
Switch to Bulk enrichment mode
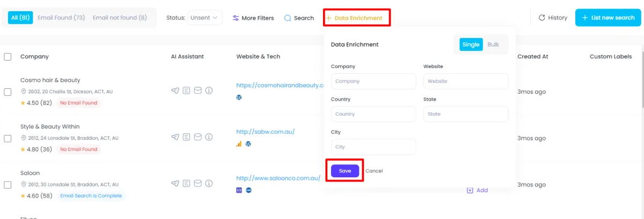493,44
